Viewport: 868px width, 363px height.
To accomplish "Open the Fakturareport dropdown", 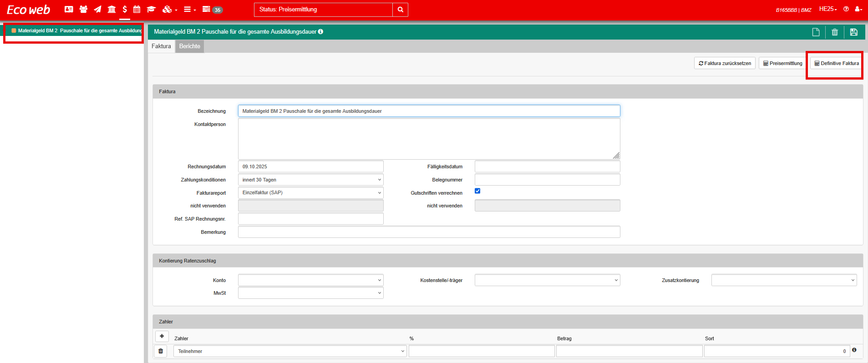I will [x=310, y=193].
